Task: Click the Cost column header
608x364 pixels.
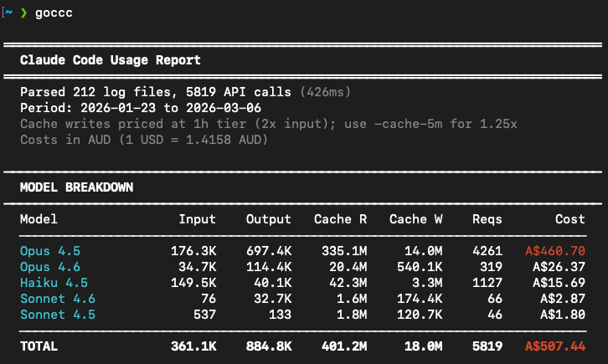Action: [x=569, y=219]
